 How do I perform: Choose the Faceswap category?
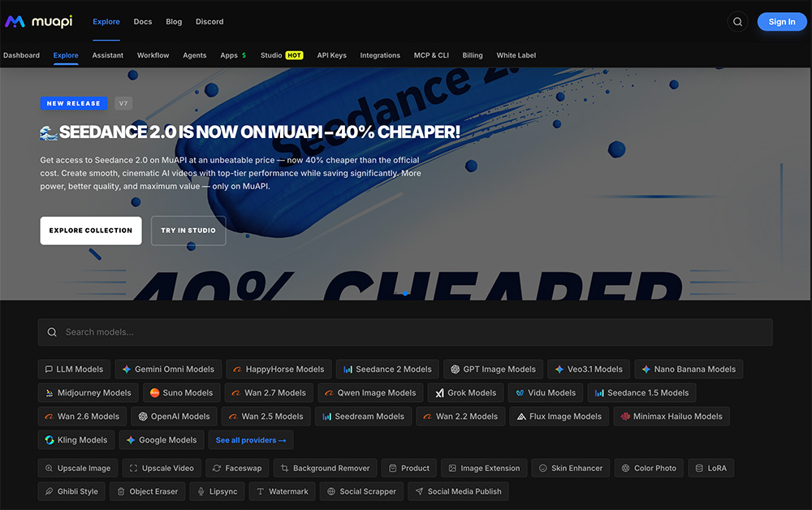tap(237, 468)
